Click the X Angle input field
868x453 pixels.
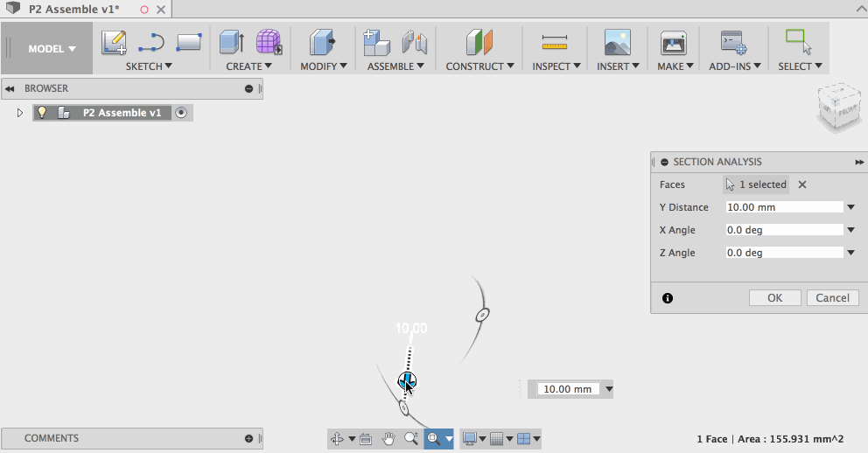(784, 230)
